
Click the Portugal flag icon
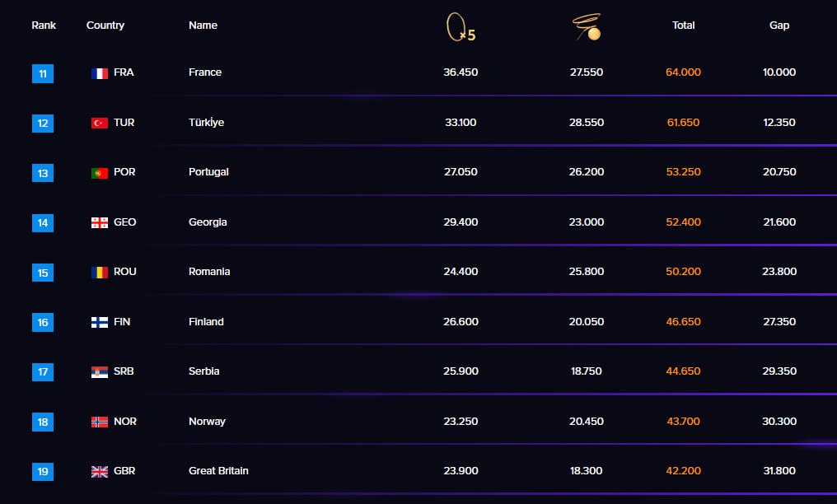pos(100,173)
